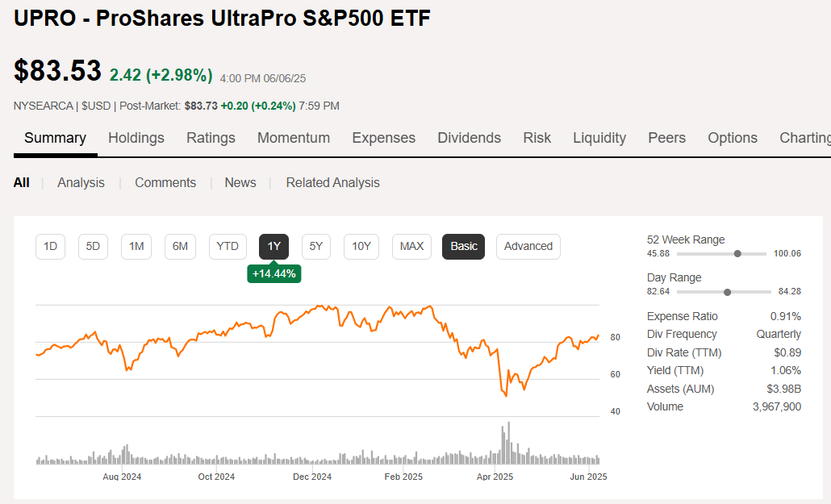Open the Options tab
Screen dimensions: 831x504
(x=732, y=138)
